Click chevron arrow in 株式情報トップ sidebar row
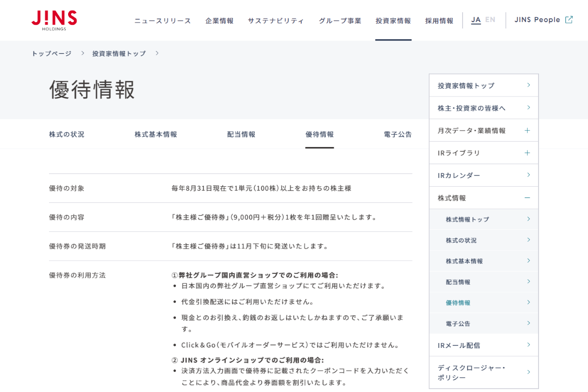The width and height of the screenshot is (588, 392). click(x=529, y=219)
